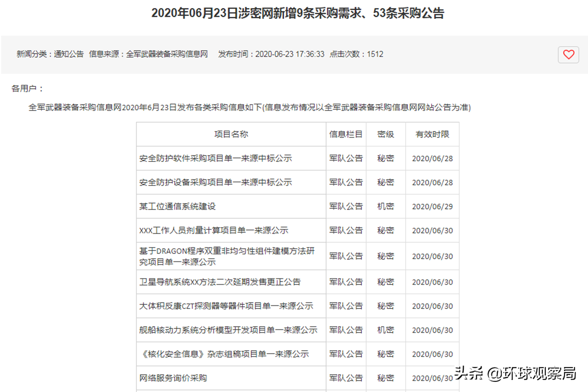This screenshot has width=588, height=392.
Task: Click date 2020/06/28 in 安全防护软件 row
Action: coord(432,159)
